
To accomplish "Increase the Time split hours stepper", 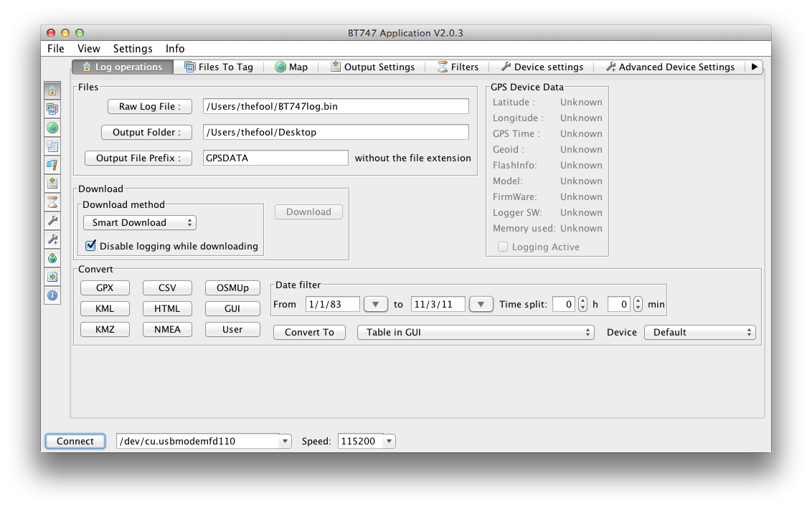I will click(x=582, y=300).
